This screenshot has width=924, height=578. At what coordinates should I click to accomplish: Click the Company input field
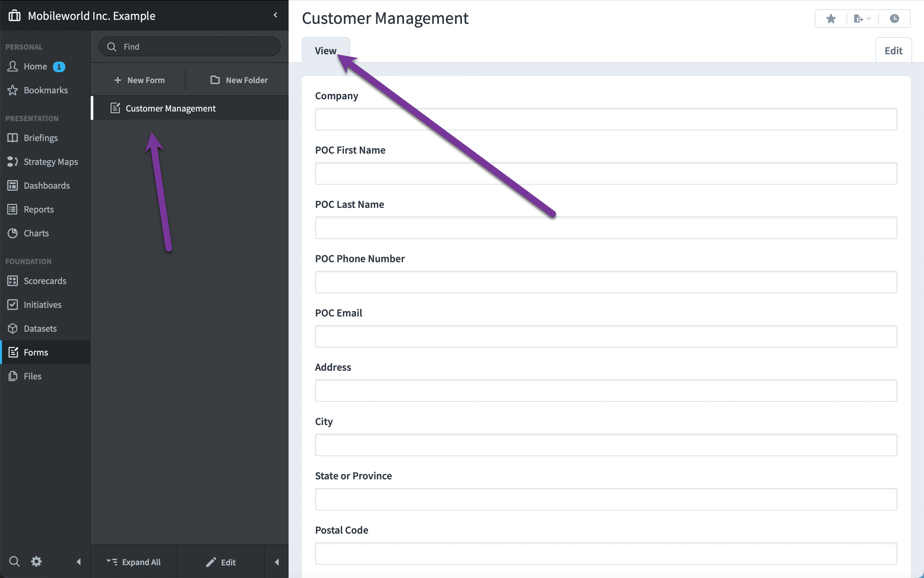point(606,119)
